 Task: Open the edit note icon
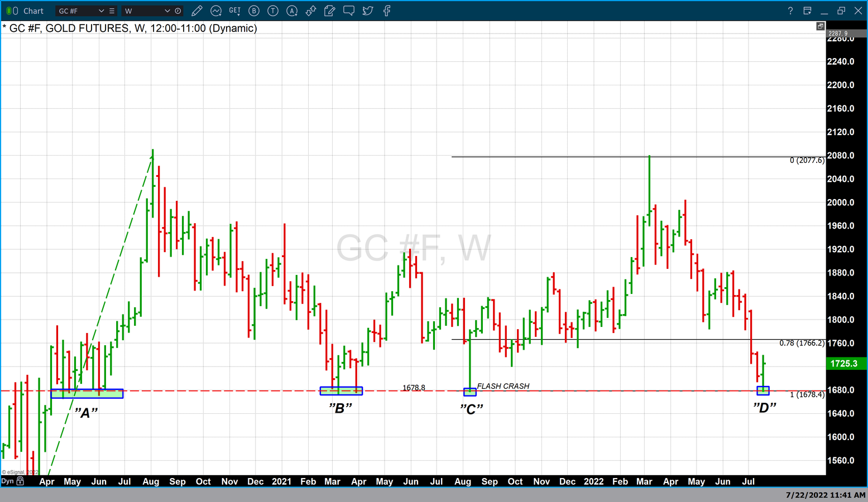click(x=330, y=11)
